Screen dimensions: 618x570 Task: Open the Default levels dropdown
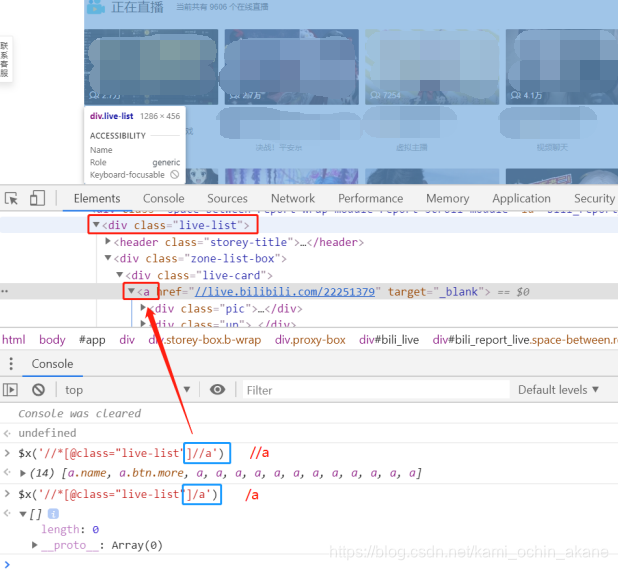click(x=558, y=390)
